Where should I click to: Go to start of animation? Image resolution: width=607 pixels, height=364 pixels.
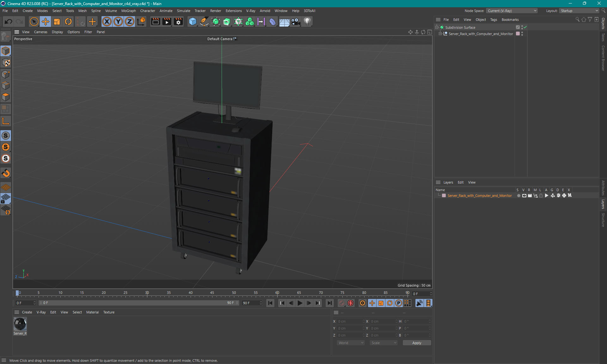[x=270, y=303]
